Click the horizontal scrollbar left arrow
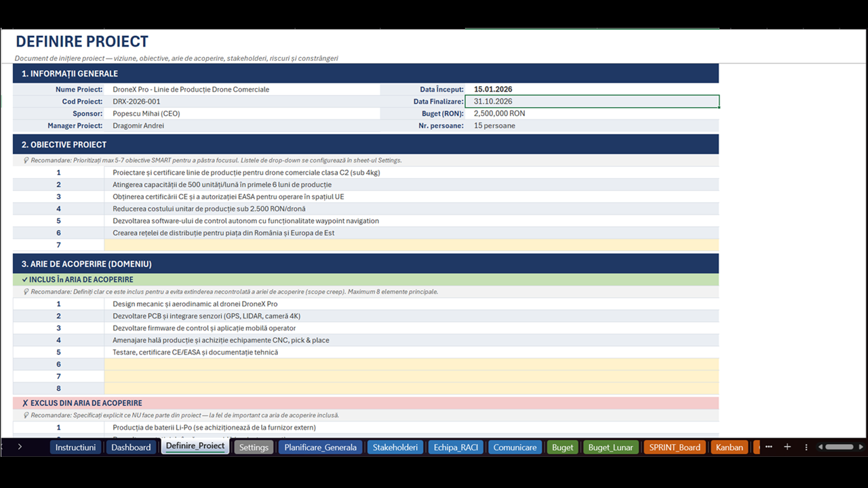 click(820, 447)
